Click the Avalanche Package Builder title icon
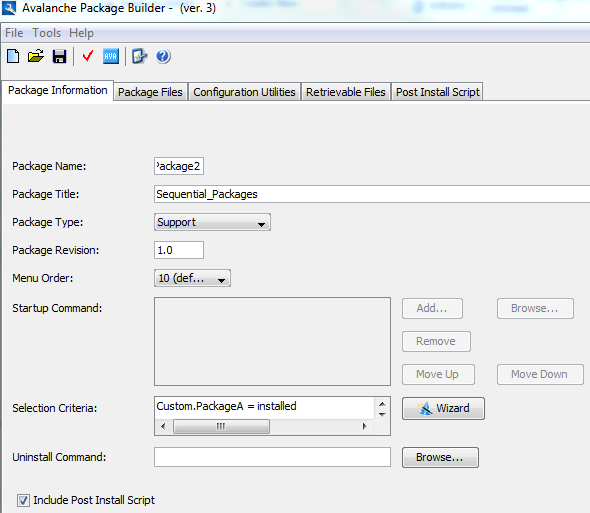 click(9, 8)
